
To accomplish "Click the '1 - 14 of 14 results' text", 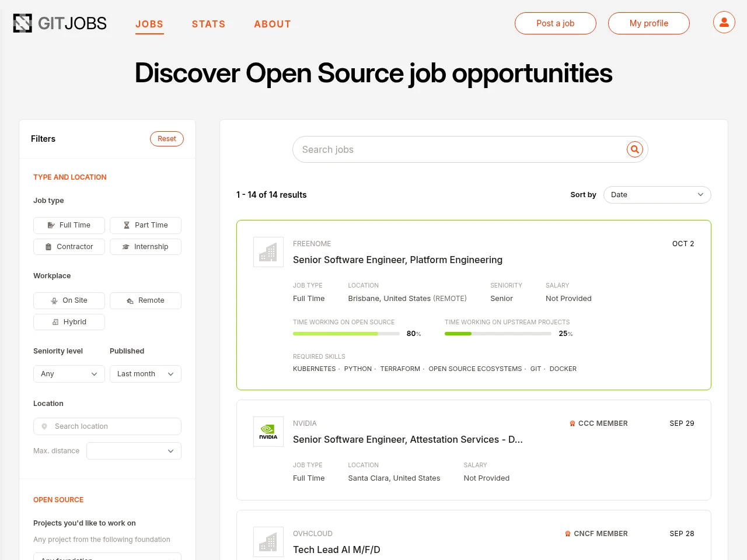I will point(271,195).
